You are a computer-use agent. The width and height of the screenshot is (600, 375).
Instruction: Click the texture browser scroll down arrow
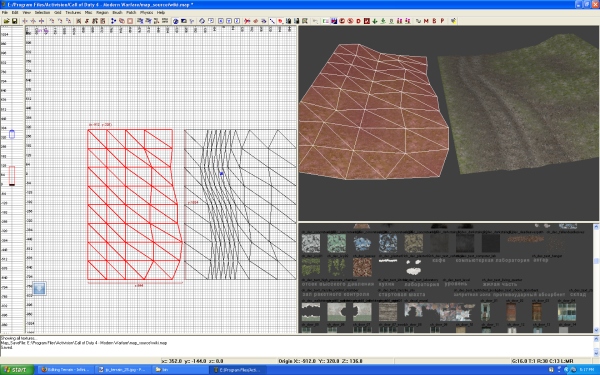pos(596,330)
